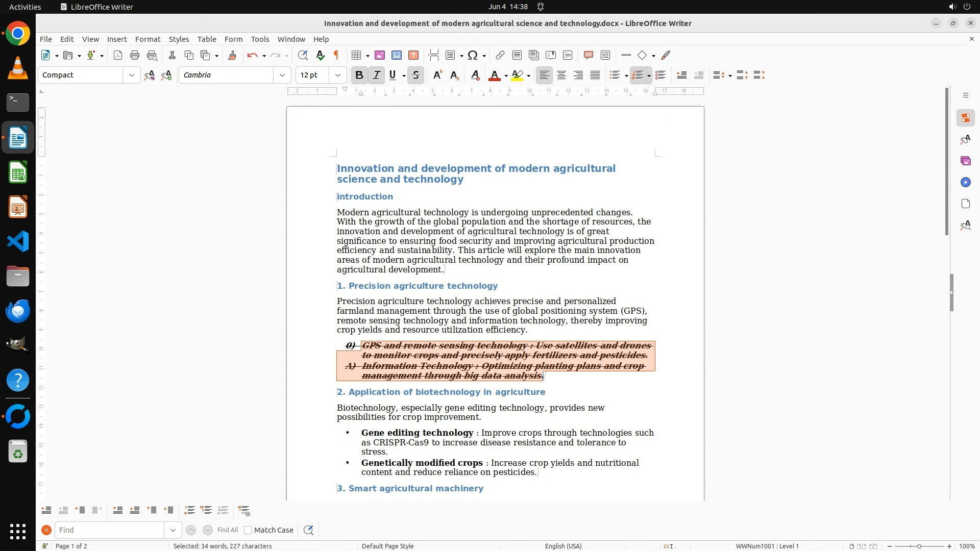
Task: Insert a special character (Omega icon)
Action: coord(473,55)
